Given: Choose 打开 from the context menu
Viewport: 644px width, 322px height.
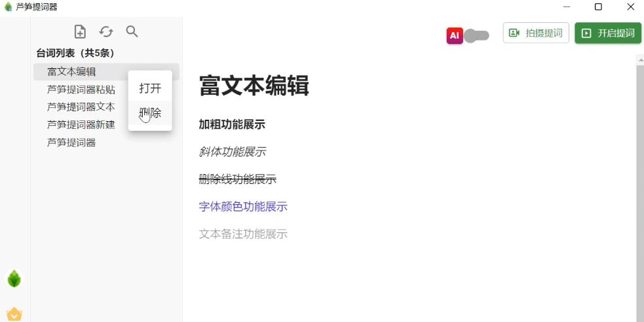Looking at the screenshot, I should (150, 88).
